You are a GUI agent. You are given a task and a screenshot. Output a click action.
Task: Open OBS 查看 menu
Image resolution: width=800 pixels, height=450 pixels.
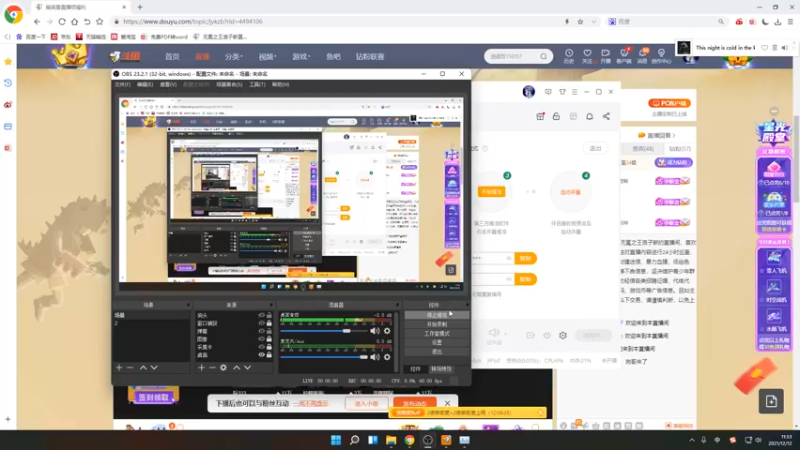point(168,84)
